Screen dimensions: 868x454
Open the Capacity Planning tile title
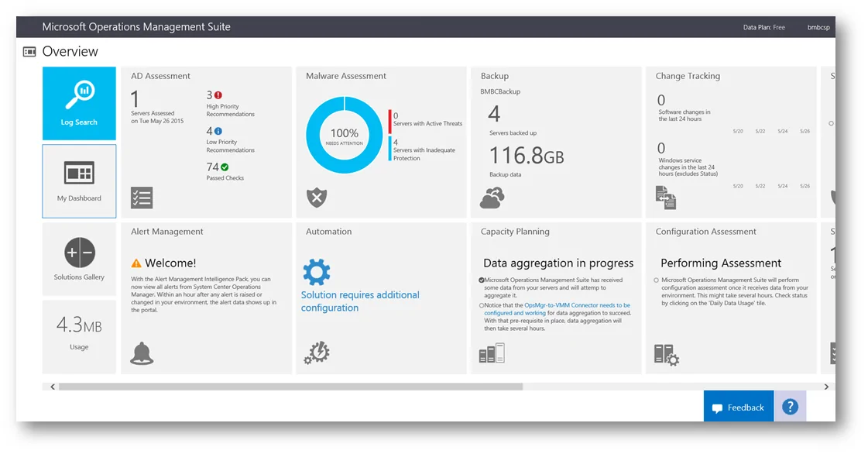point(515,232)
